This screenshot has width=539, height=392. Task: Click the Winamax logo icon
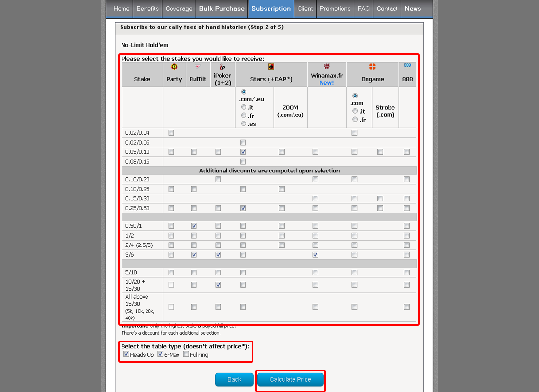327,67
